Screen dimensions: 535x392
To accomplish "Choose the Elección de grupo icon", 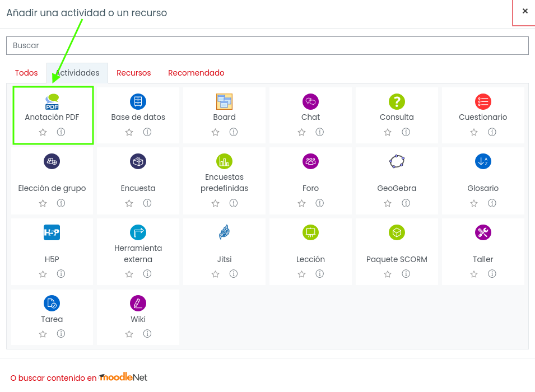I will tap(52, 161).
